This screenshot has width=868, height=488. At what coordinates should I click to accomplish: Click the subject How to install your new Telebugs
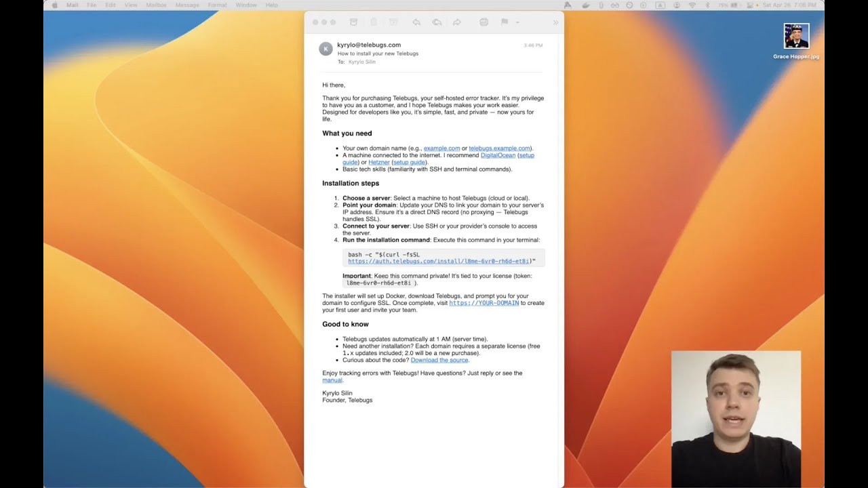(x=378, y=54)
